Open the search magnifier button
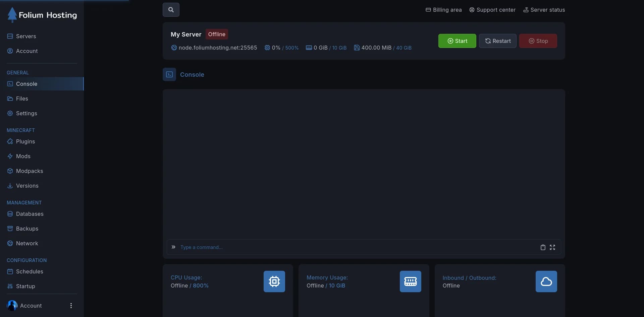Screen dimensions: 644x317 (171, 10)
